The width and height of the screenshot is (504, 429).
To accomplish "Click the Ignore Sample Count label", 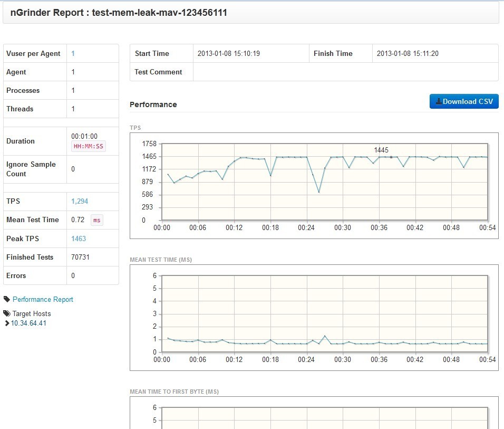I will [x=31, y=169].
